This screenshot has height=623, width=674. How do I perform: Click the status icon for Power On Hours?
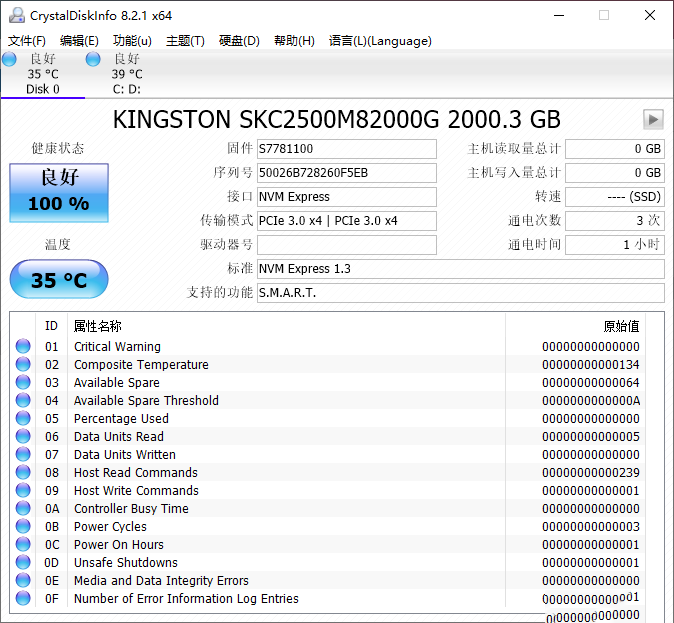click(23, 545)
